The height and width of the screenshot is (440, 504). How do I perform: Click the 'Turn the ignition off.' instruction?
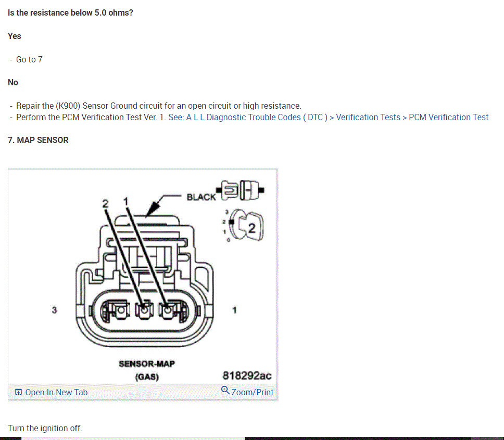tap(45, 428)
